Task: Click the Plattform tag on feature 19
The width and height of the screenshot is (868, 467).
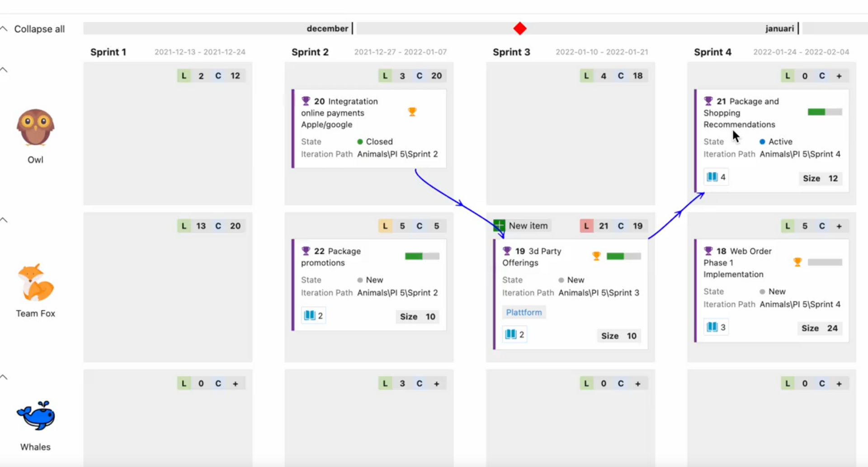Action: tap(524, 312)
